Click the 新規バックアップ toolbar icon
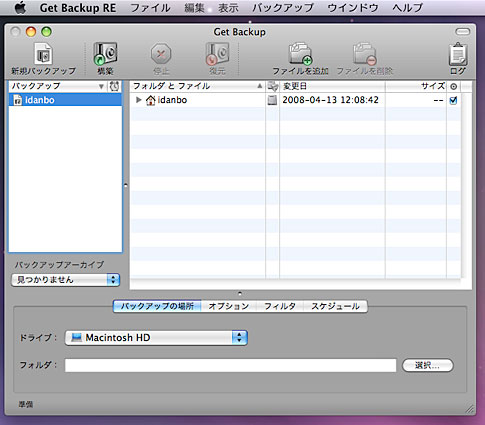This screenshot has width=485, height=425. [43, 54]
